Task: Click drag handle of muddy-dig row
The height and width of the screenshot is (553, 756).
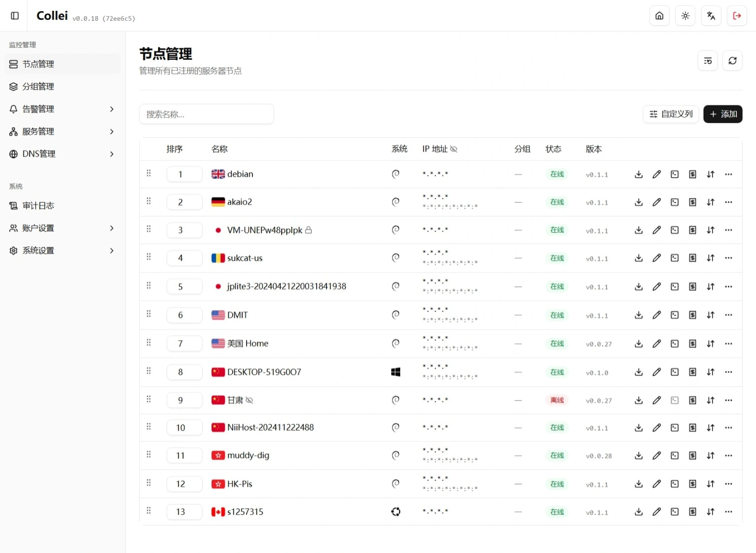Action: [149, 455]
